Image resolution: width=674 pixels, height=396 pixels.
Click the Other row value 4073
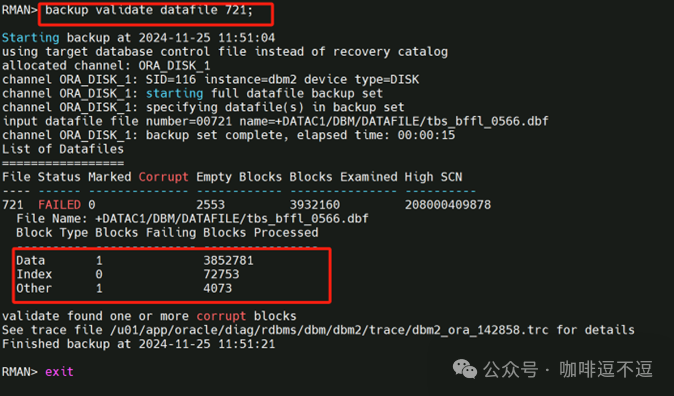218,288
